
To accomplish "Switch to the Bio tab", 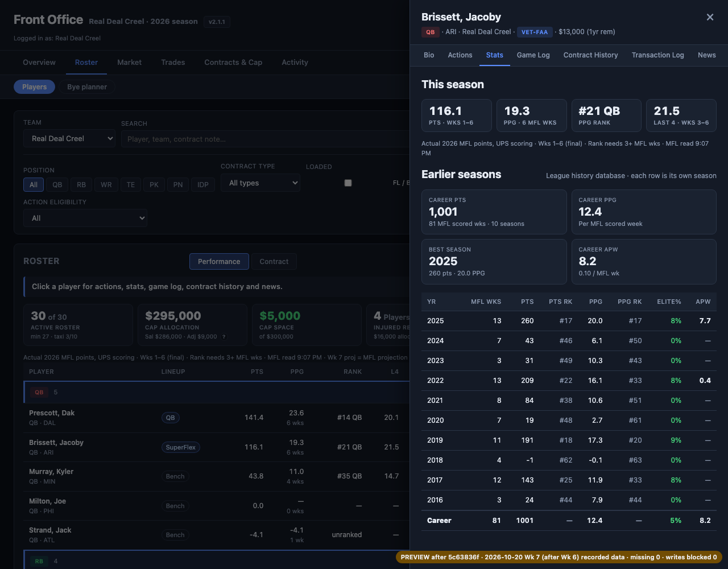I will [429, 55].
